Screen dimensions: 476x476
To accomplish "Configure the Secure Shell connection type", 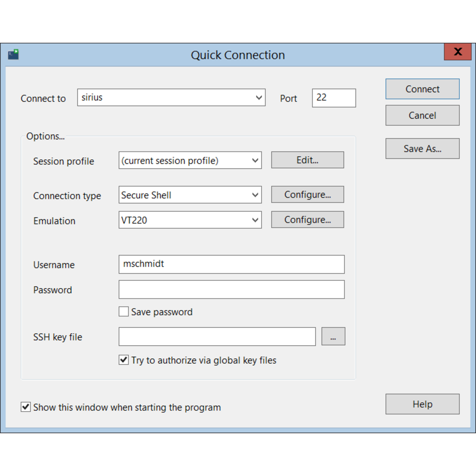I will pyautogui.click(x=307, y=194).
